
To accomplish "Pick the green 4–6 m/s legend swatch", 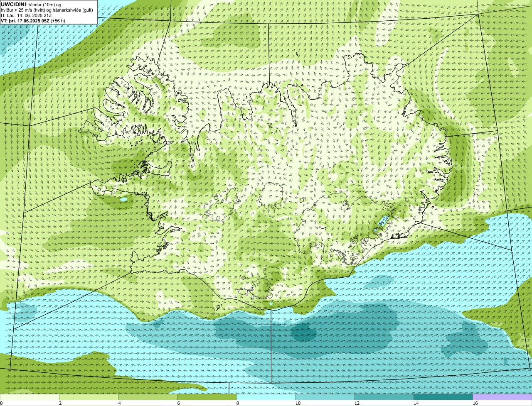I will [x=148, y=397].
